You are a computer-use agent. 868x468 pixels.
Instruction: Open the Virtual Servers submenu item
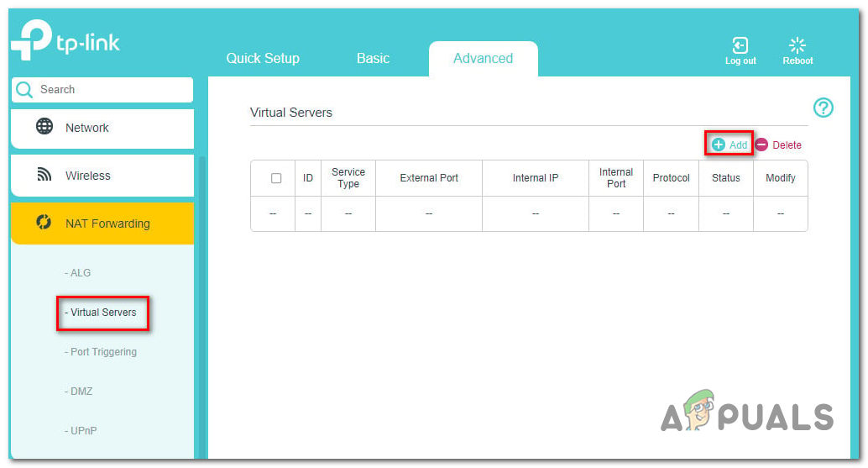100,313
